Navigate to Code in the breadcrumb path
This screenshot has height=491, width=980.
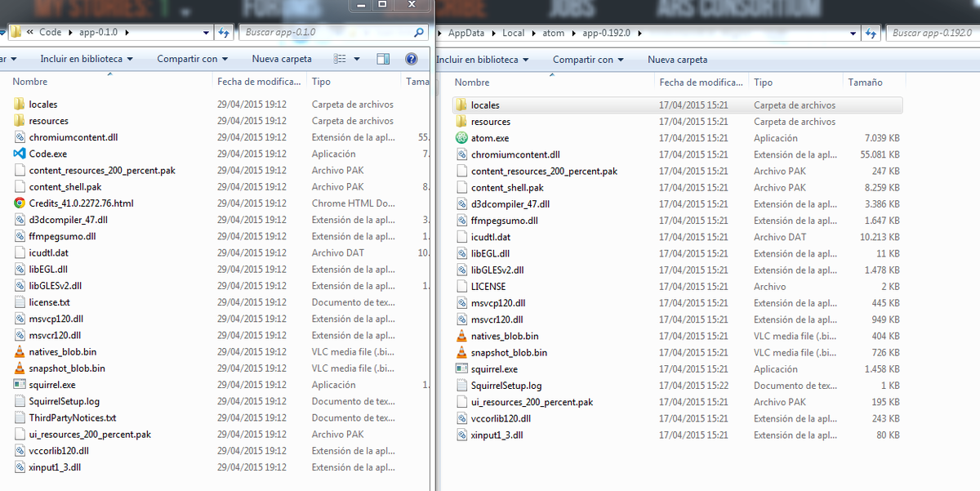pyautogui.click(x=51, y=33)
